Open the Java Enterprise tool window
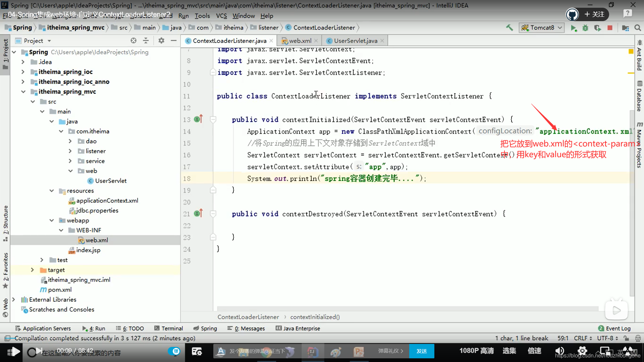The height and width of the screenshot is (362, 644). [x=298, y=328]
